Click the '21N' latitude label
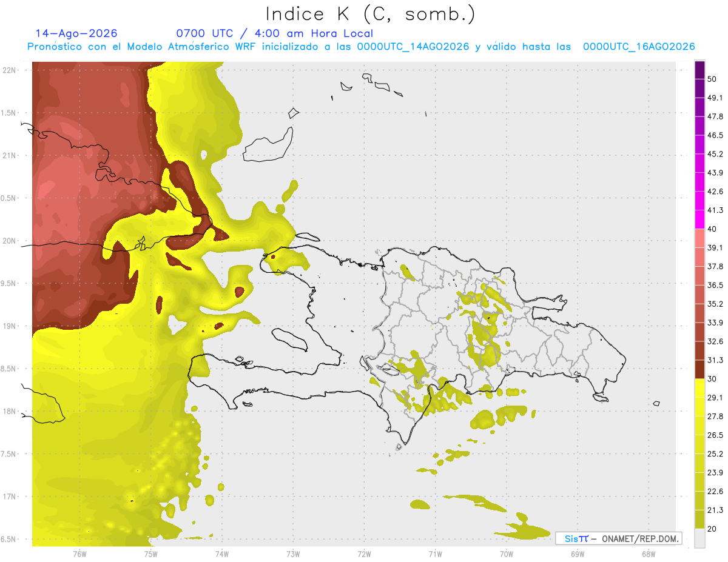This screenshot has height=562, width=728. (x=10, y=156)
